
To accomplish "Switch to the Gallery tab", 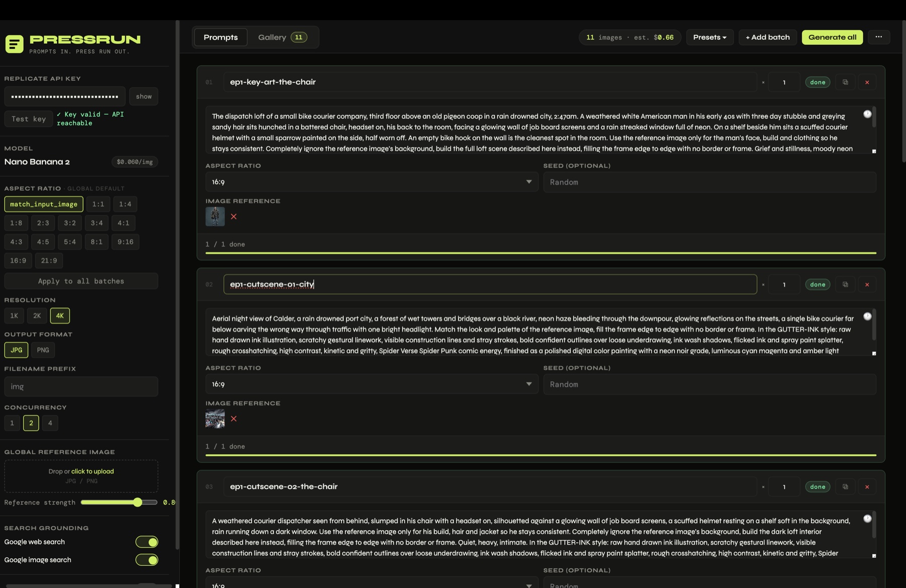I will pos(282,37).
